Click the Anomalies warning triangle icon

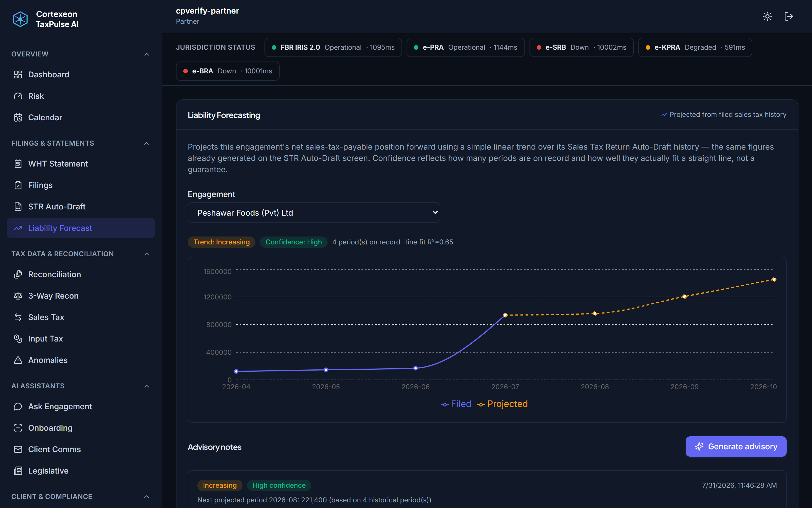18,360
